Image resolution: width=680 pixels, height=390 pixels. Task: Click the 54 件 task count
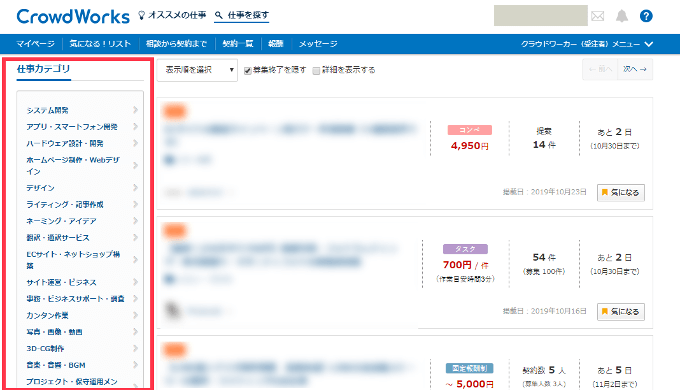(x=544, y=257)
